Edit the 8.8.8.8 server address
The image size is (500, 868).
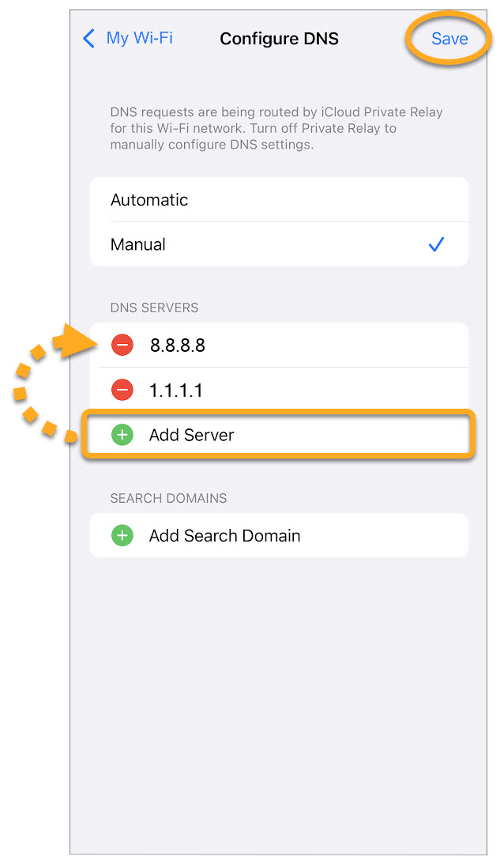click(178, 345)
